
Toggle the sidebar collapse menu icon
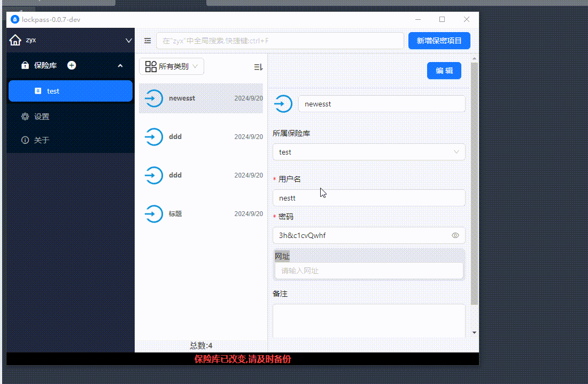(148, 41)
